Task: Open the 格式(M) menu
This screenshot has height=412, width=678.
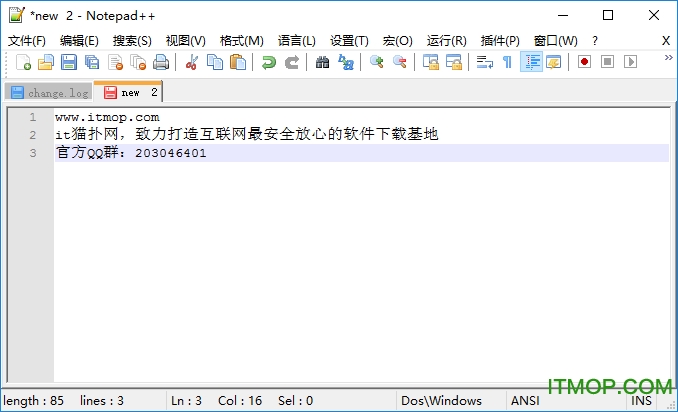Action: pos(242,41)
